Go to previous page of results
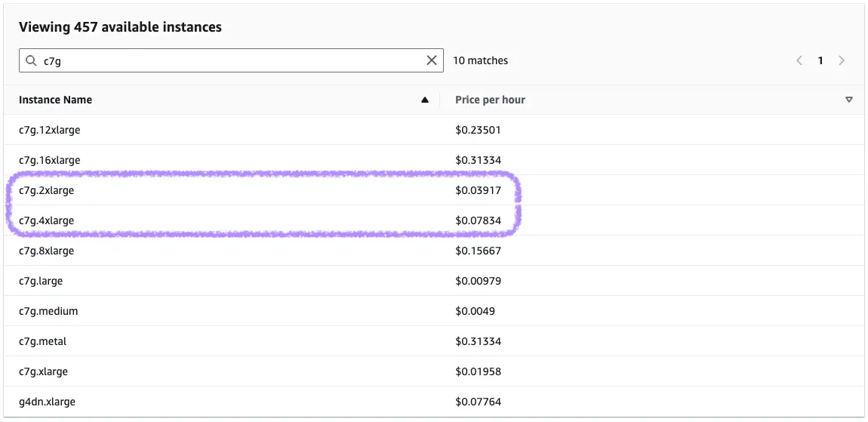This screenshot has width=868, height=422. (x=799, y=60)
